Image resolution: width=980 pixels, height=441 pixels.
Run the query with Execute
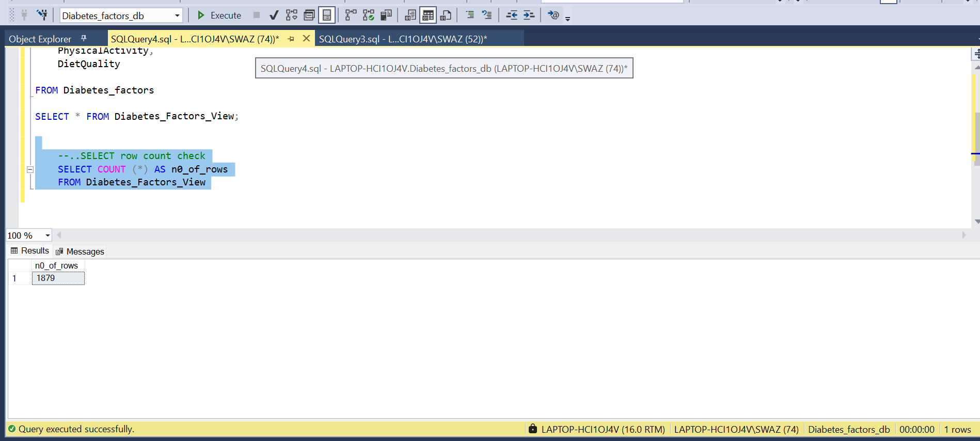click(x=219, y=15)
